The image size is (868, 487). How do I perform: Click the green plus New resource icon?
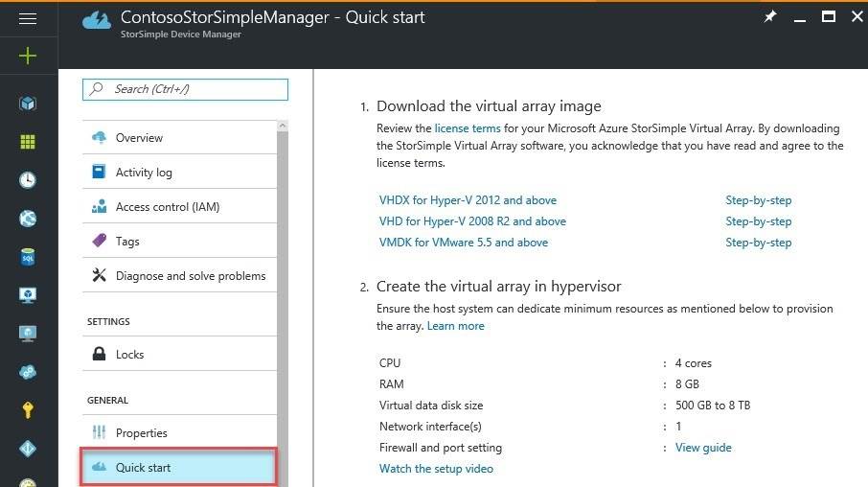pyautogui.click(x=28, y=57)
